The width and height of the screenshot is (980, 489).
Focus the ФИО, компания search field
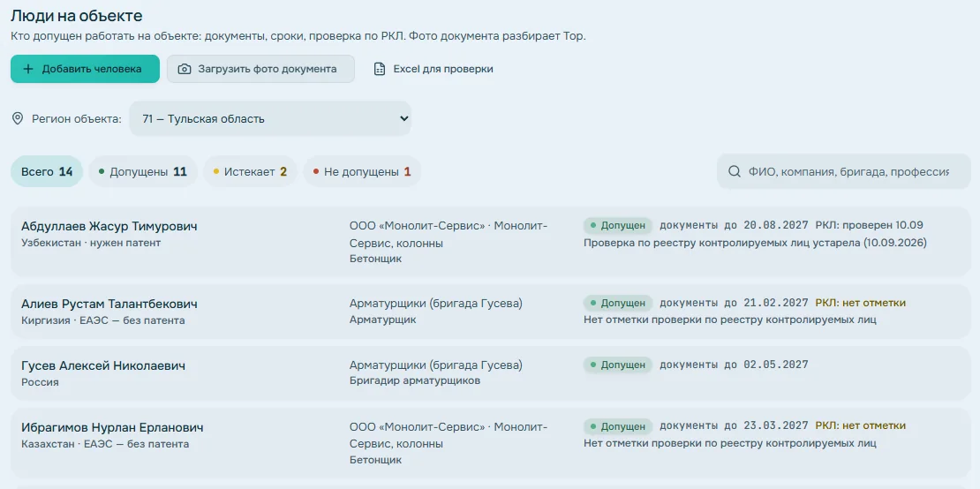pyautogui.click(x=843, y=171)
